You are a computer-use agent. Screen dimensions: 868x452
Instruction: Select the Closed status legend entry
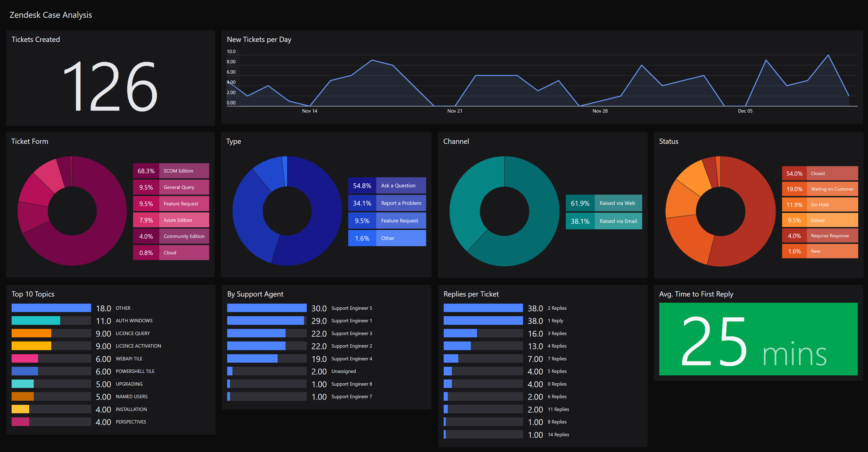coord(820,173)
